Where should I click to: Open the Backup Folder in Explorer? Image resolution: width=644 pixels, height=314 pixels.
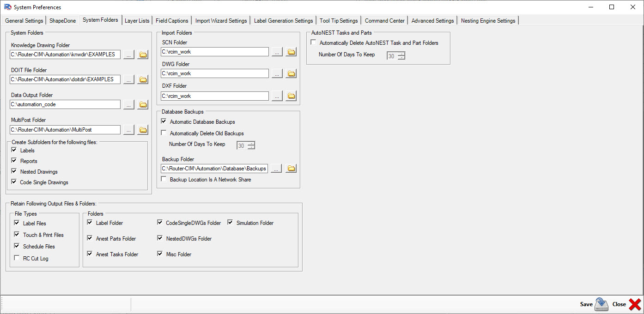tap(291, 168)
